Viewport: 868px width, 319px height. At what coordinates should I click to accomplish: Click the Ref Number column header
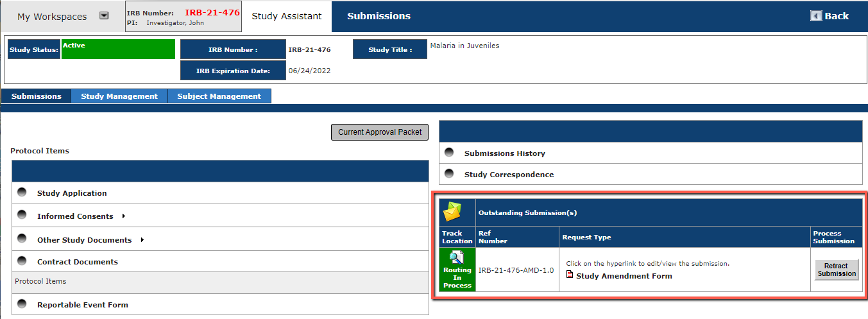(493, 237)
